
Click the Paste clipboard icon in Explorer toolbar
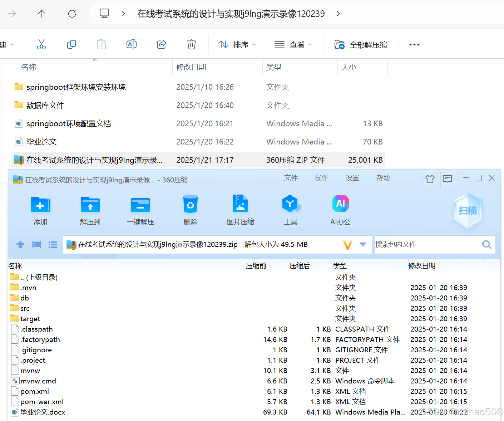(102, 44)
